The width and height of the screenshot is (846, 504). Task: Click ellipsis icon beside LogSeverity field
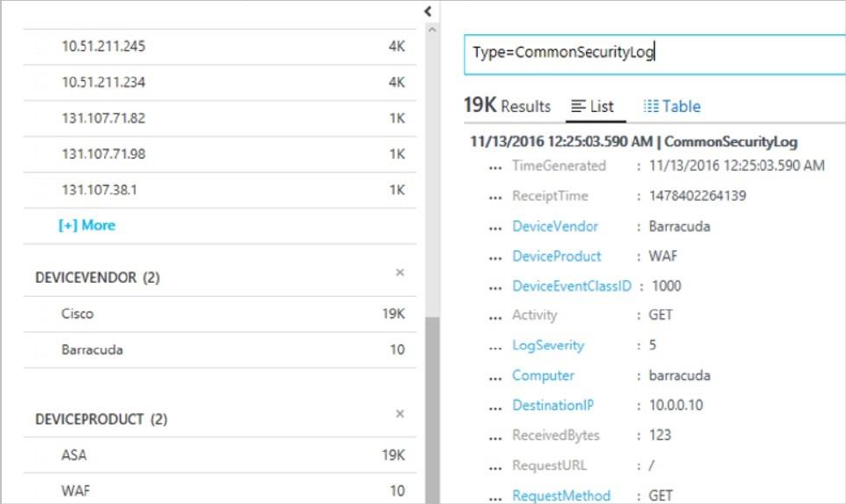tap(495, 346)
